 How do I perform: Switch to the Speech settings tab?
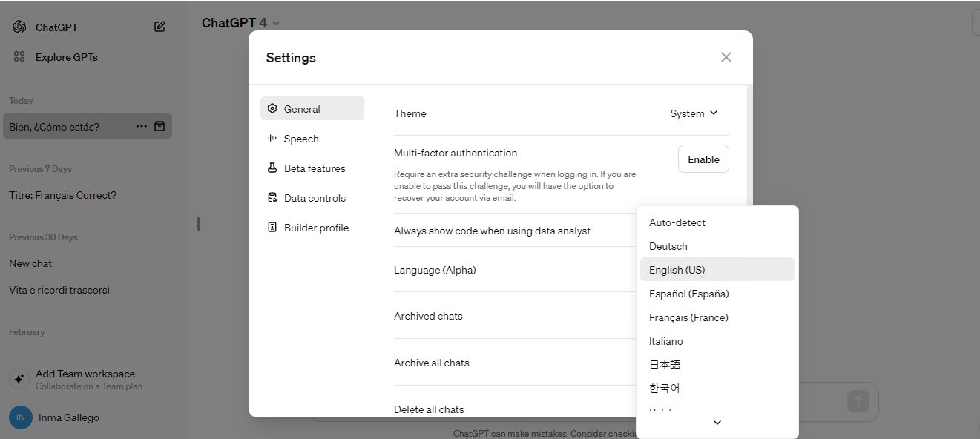312,139
